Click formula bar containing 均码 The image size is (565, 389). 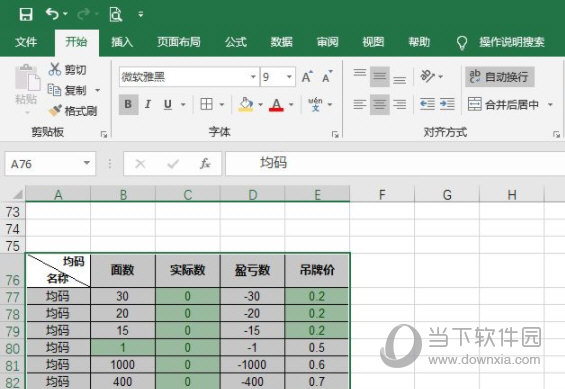point(395,164)
